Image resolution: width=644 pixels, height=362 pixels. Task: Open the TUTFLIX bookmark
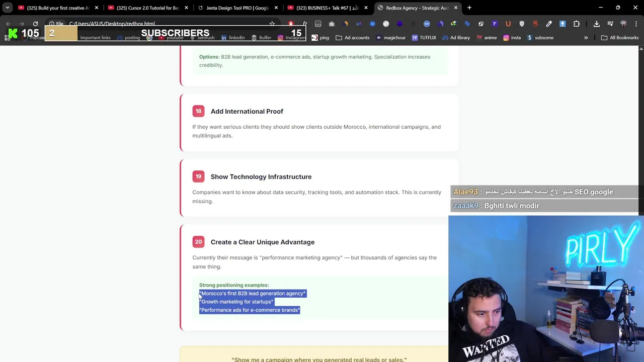(x=424, y=37)
